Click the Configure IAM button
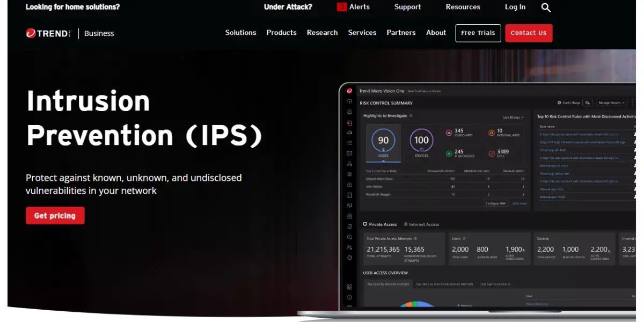 click(x=496, y=203)
